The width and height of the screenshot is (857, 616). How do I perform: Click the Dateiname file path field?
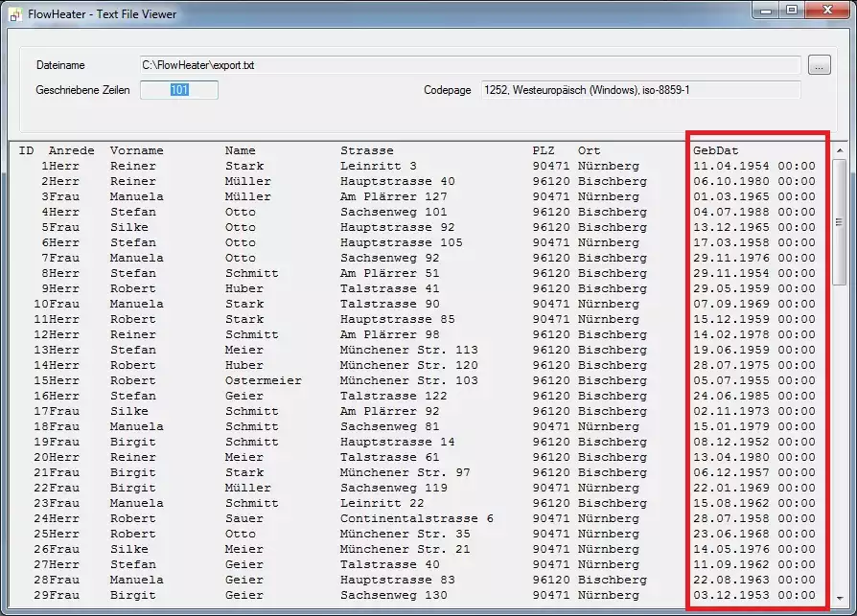point(470,65)
